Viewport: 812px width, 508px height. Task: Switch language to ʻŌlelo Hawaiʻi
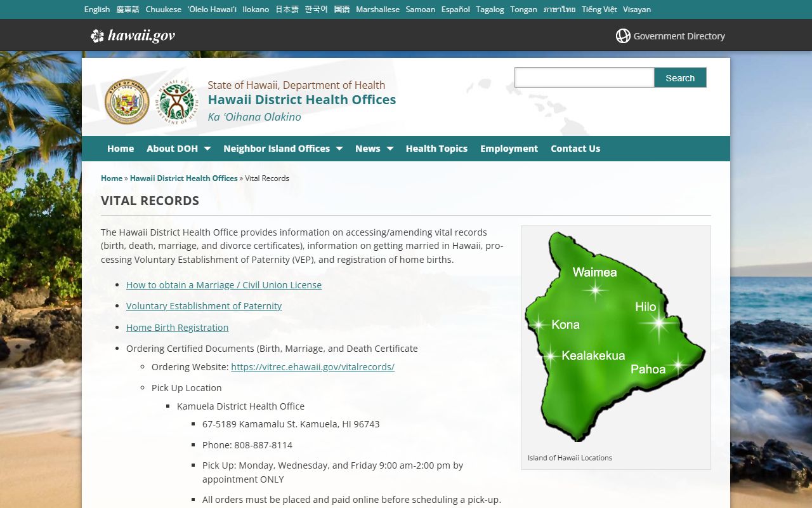pyautogui.click(x=212, y=10)
